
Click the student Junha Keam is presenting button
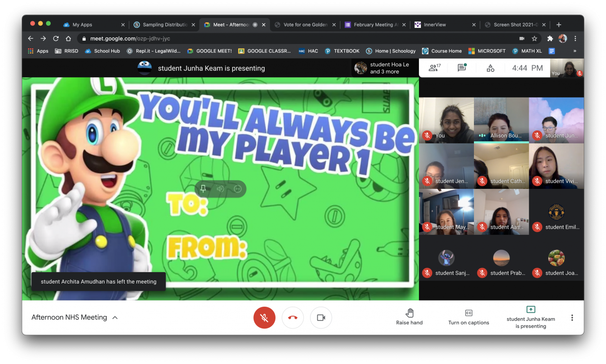(x=531, y=318)
